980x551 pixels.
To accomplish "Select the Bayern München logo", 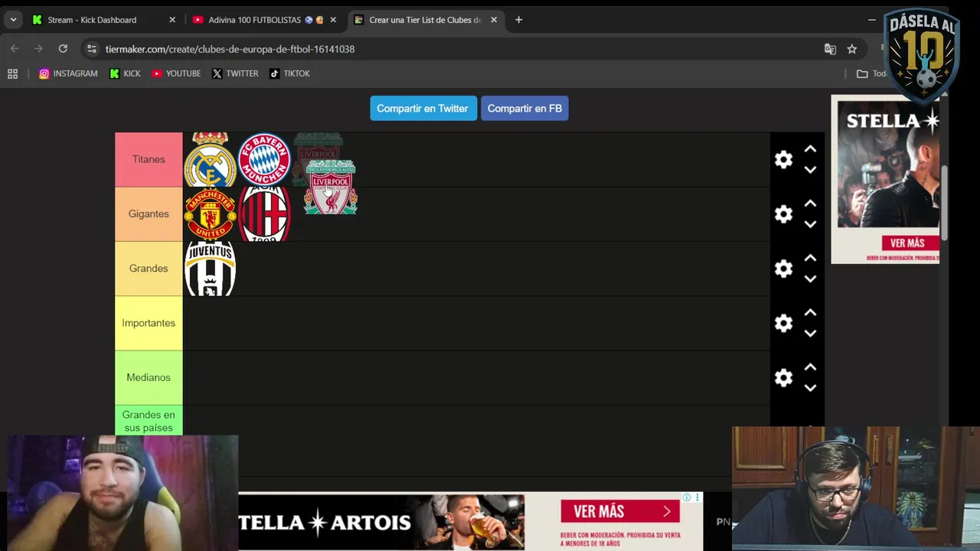I will 264,159.
